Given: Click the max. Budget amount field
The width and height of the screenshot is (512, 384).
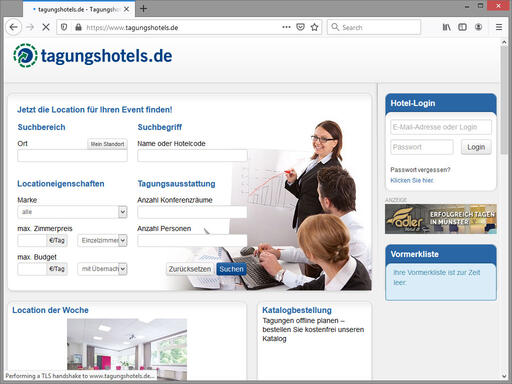Looking at the screenshot, I should [x=32, y=269].
